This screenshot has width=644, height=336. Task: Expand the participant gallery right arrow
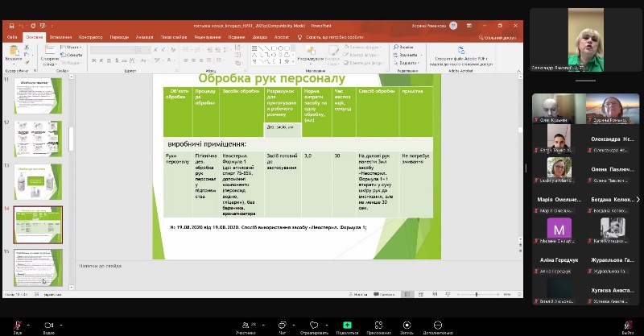pos(638,199)
